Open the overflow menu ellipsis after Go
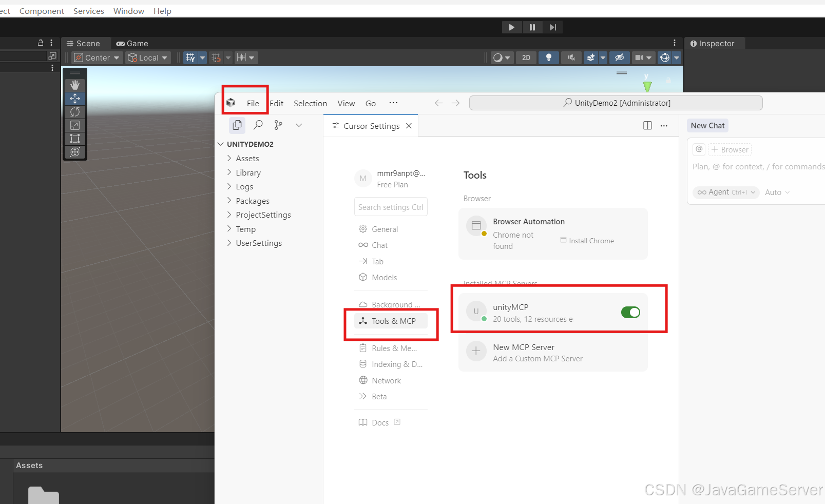 click(x=393, y=103)
